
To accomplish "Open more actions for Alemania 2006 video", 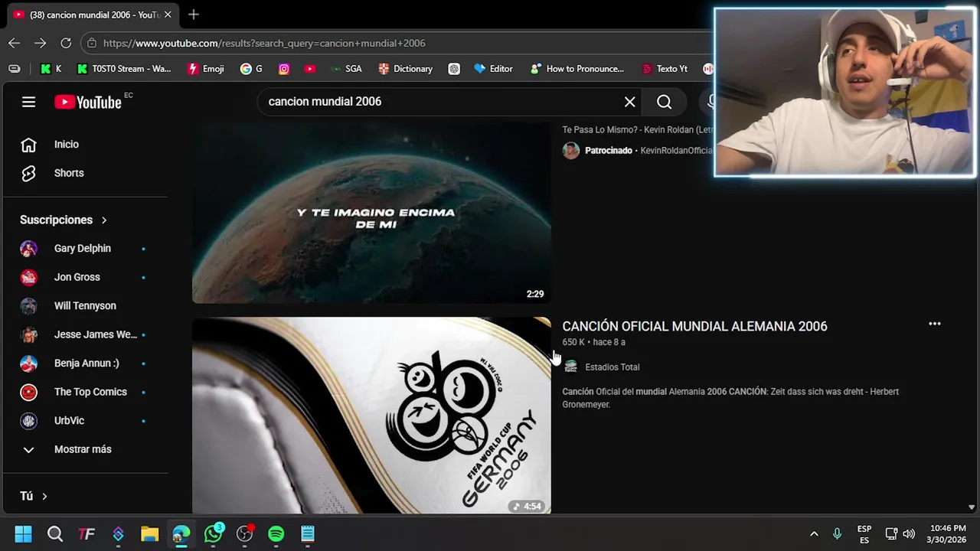I will (x=934, y=324).
